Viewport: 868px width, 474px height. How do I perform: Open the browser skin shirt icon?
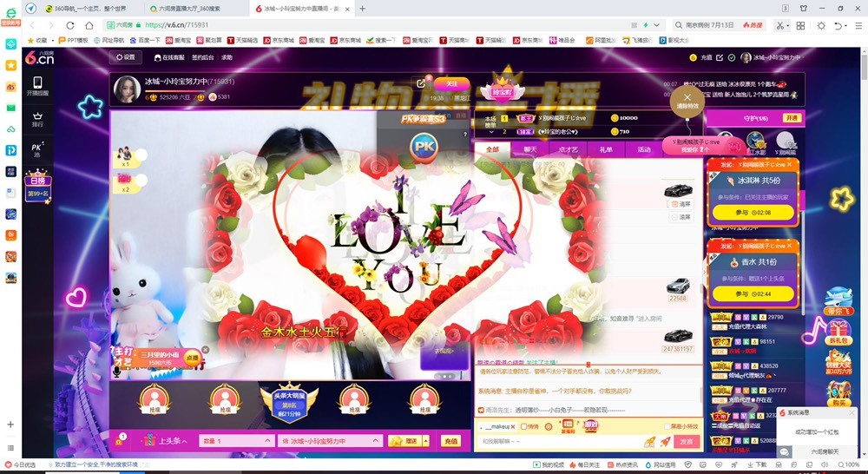click(x=804, y=9)
